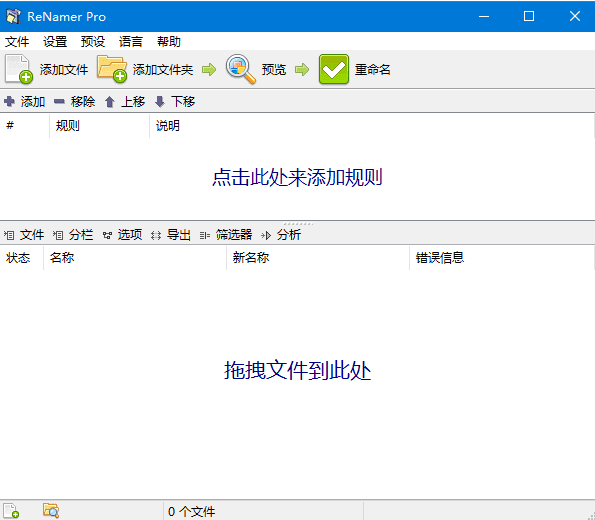Image resolution: width=595 pixels, height=520 pixels.
Task: Open the 文件 dropdown in the files toolbar
Action: click(24, 235)
